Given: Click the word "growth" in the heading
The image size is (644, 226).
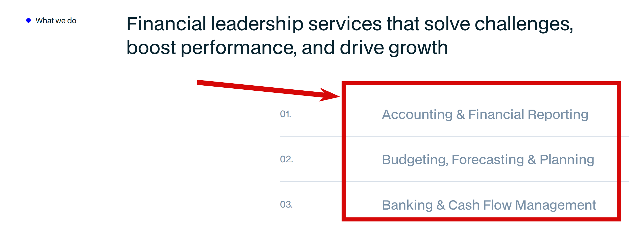Looking at the screenshot, I should [x=418, y=48].
